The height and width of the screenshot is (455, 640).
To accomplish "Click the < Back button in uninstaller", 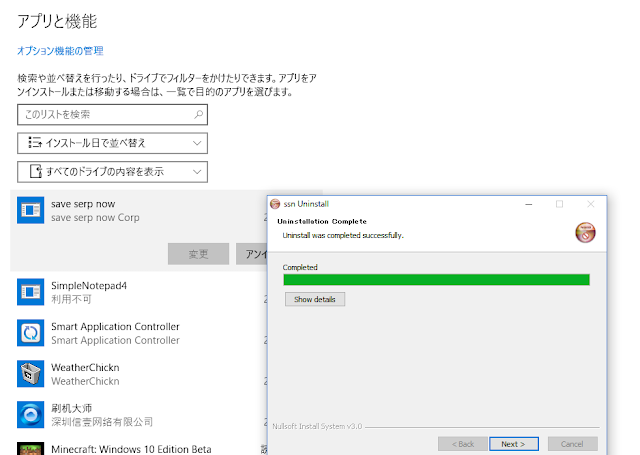I will (463, 444).
